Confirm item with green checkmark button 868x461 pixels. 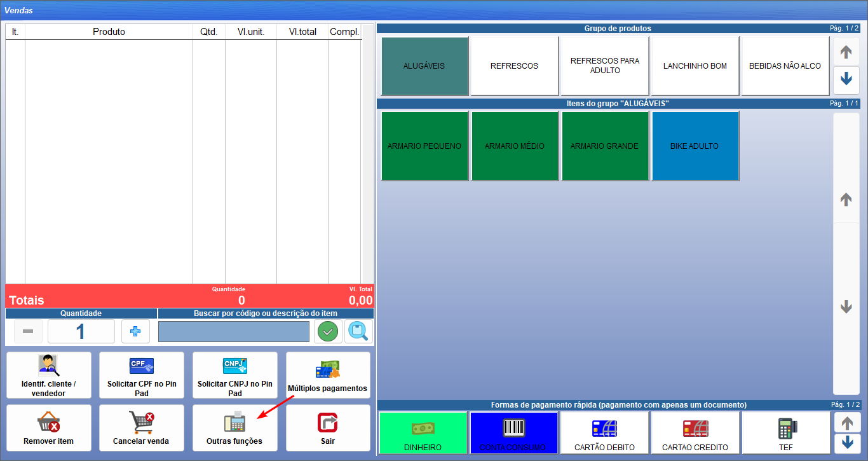[328, 331]
